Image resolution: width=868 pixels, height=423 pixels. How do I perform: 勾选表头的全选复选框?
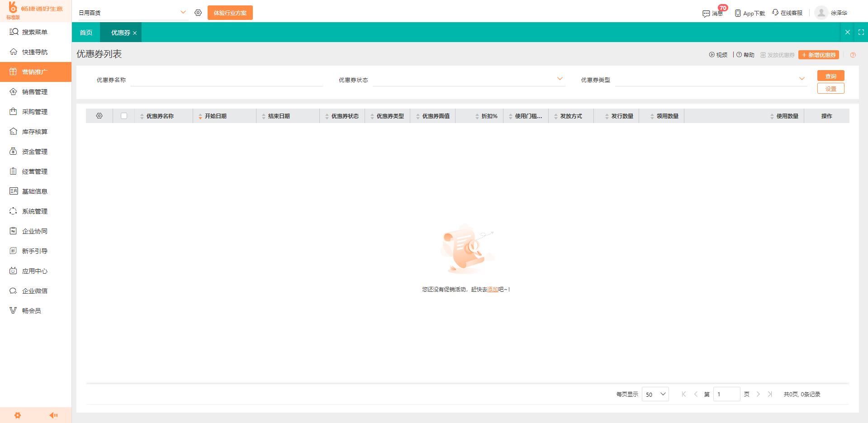[x=124, y=116]
